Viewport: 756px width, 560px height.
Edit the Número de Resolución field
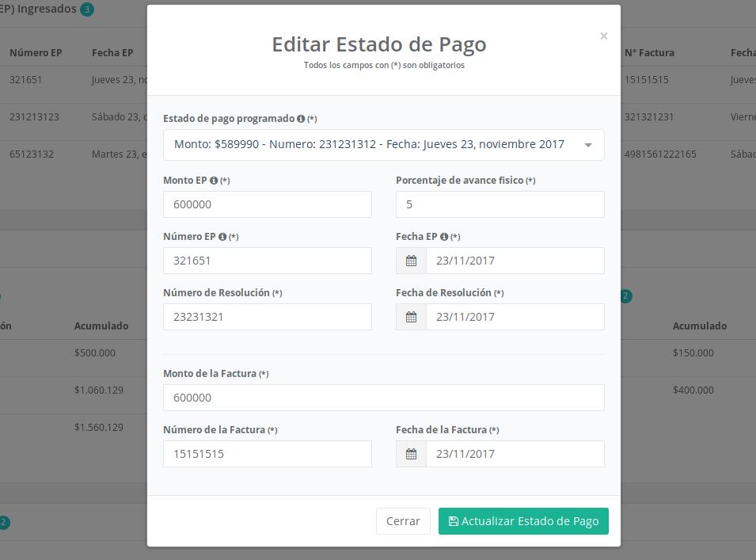268,317
